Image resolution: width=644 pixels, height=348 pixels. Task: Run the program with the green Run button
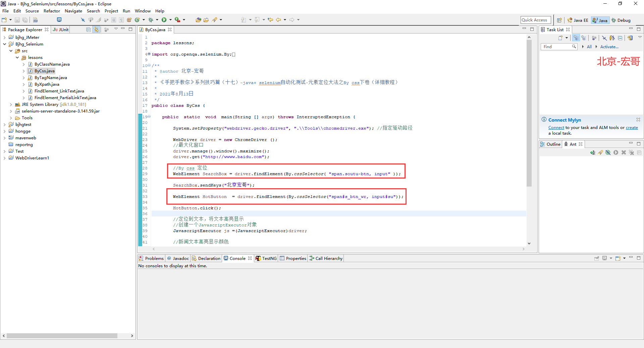point(164,20)
